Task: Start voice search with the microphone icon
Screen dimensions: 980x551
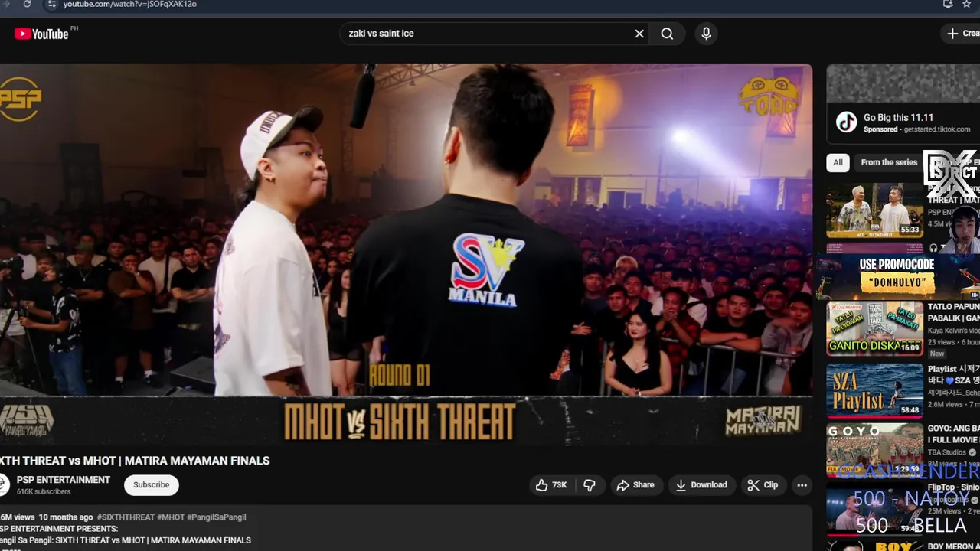Action: click(x=706, y=34)
